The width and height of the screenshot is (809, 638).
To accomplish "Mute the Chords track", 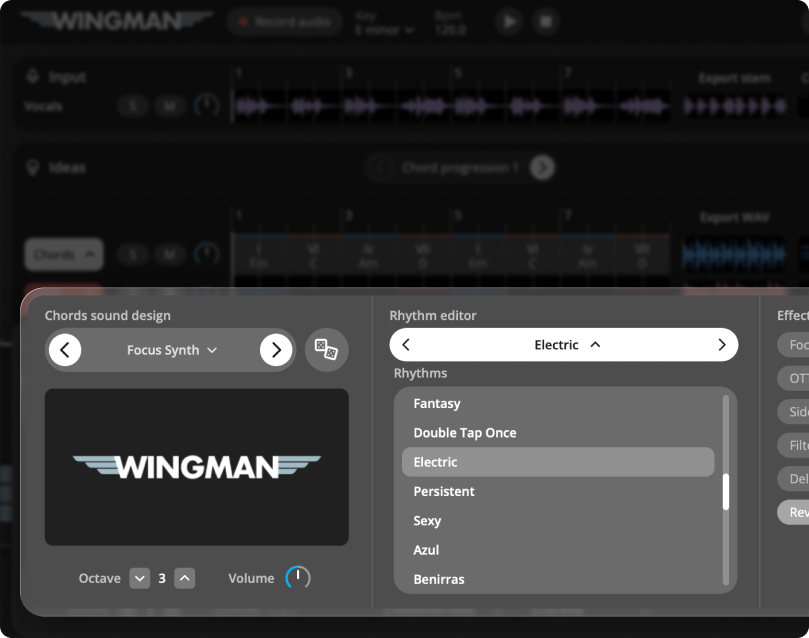I will 170,254.
